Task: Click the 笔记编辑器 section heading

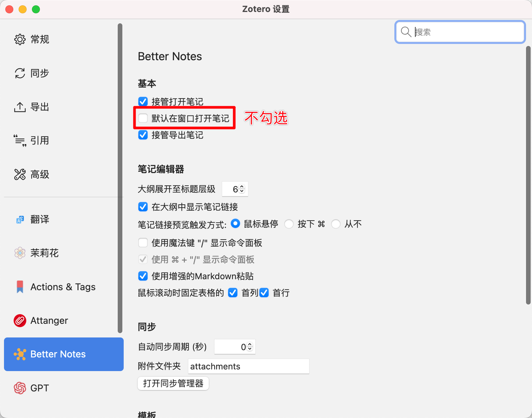Action: pyautogui.click(x=161, y=169)
